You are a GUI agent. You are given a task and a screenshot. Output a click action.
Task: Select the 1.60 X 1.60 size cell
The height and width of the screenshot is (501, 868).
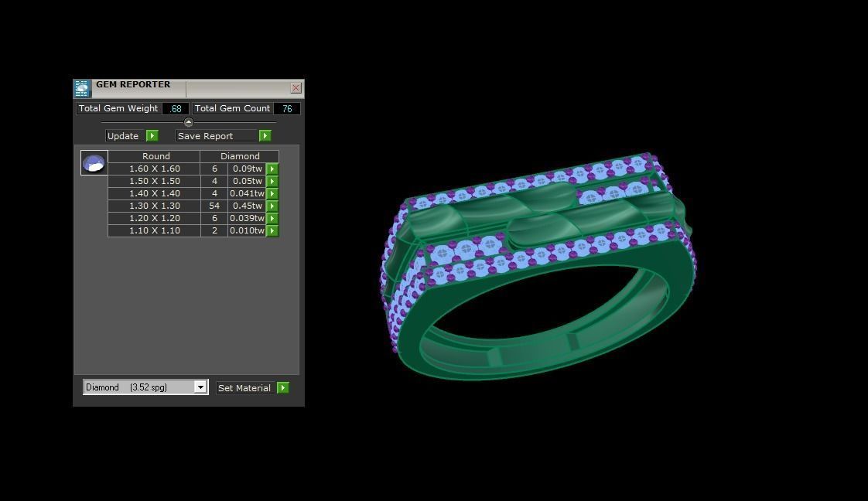[x=155, y=169]
